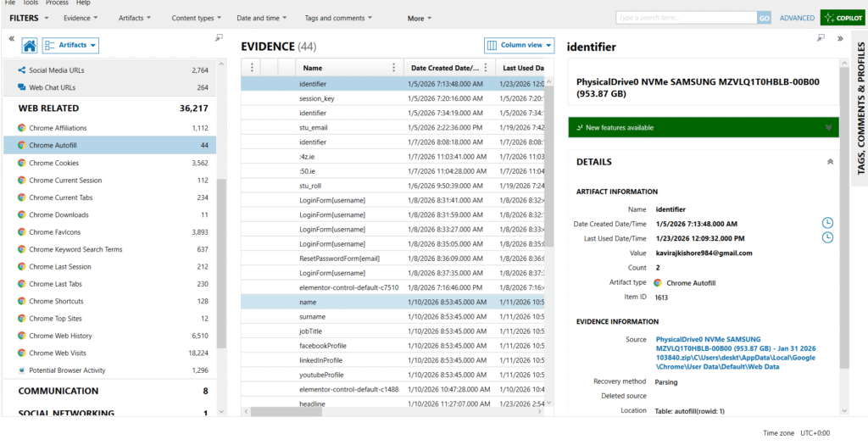Launch the COPILOT assistant
This screenshot has height=445, width=868.
click(x=843, y=18)
